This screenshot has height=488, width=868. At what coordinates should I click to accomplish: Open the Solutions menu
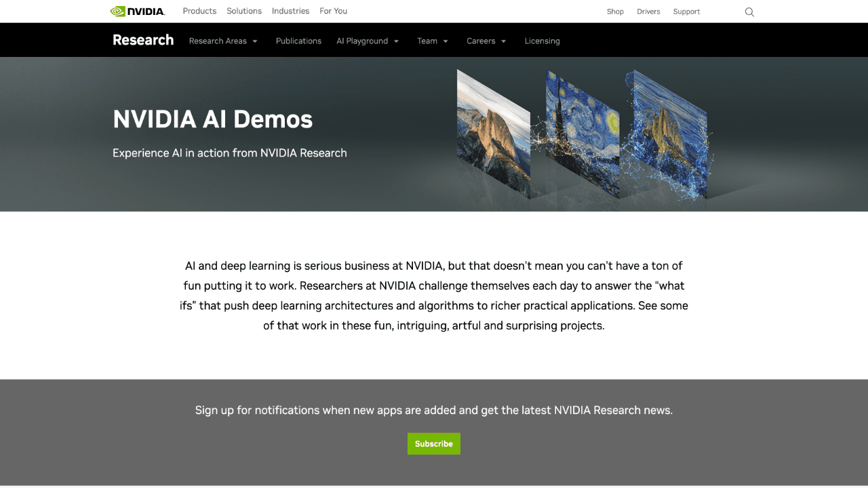(243, 11)
